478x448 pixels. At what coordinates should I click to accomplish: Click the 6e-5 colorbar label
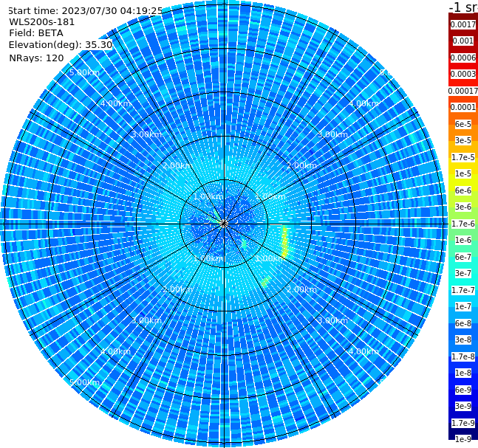click(463, 124)
